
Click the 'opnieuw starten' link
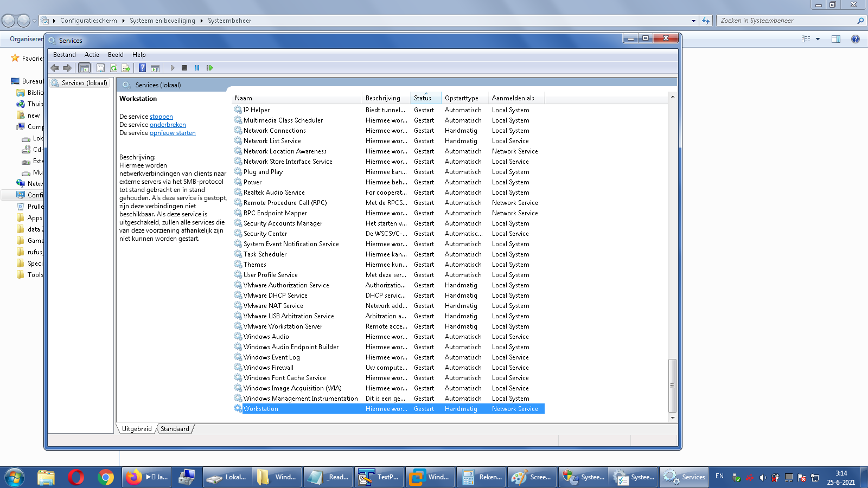pos(173,133)
